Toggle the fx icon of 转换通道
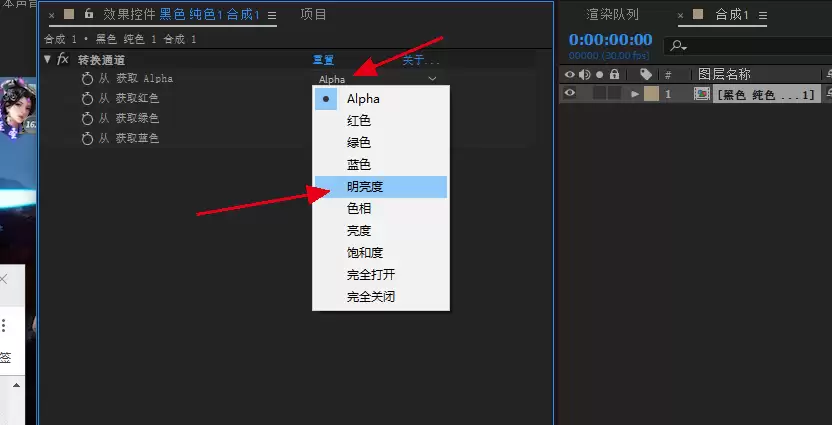 63,59
